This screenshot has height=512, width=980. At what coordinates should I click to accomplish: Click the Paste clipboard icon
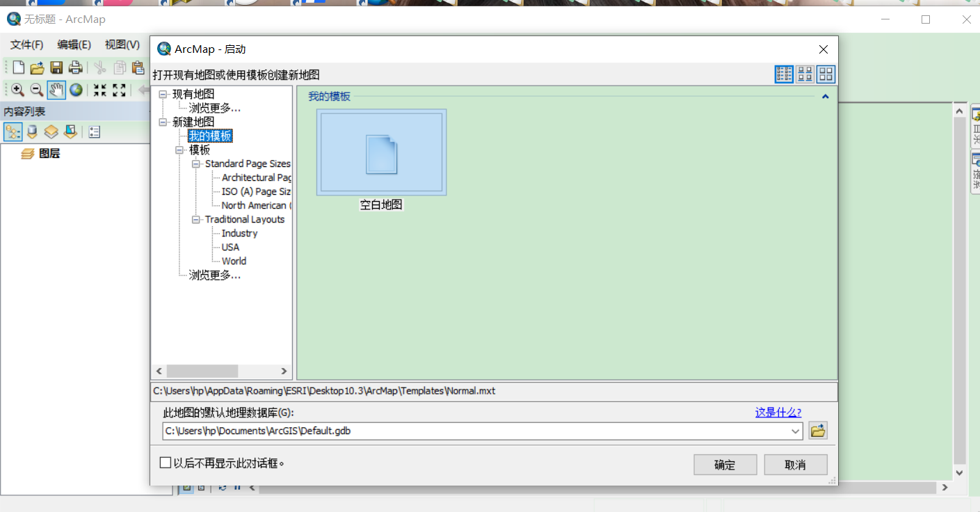pyautogui.click(x=138, y=67)
